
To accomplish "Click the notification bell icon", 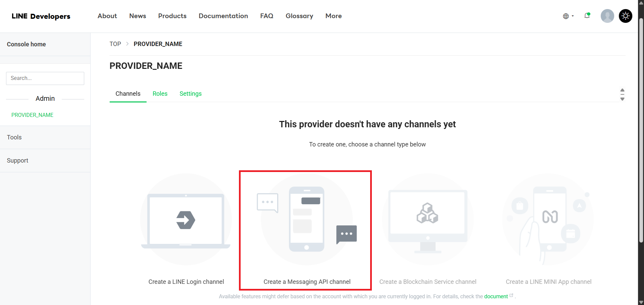I will pos(587,16).
